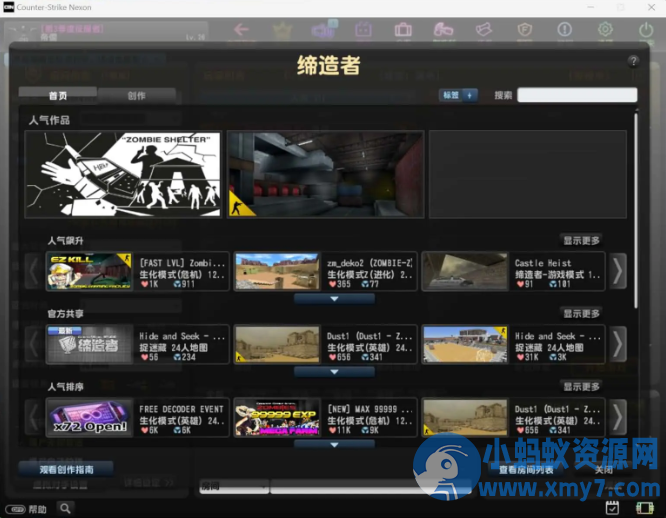The width and height of the screenshot is (666, 518).
Task: Open the zm_deko2 (ZOMBIE-Z) map card
Action: point(325,271)
